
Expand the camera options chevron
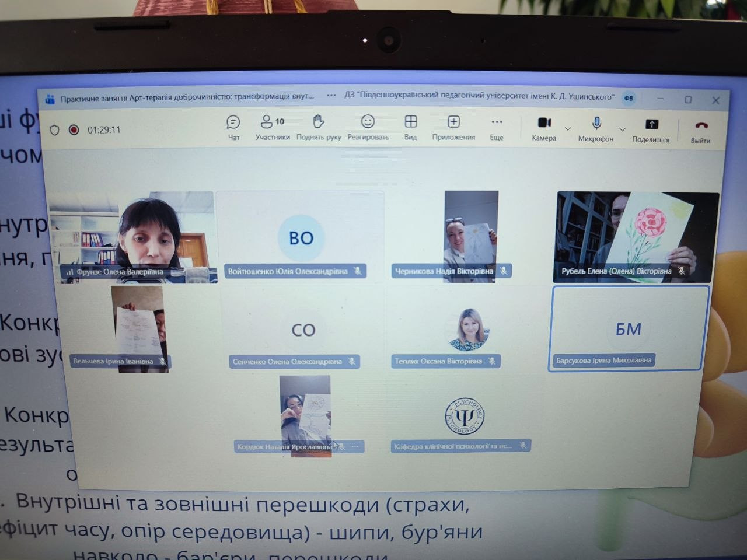568,129
